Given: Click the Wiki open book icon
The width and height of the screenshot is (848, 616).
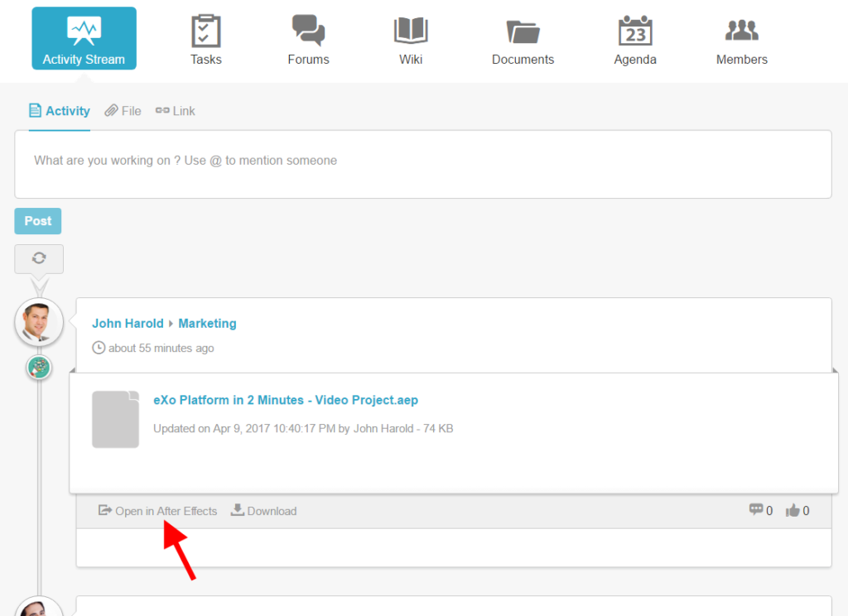Looking at the screenshot, I should click(411, 31).
